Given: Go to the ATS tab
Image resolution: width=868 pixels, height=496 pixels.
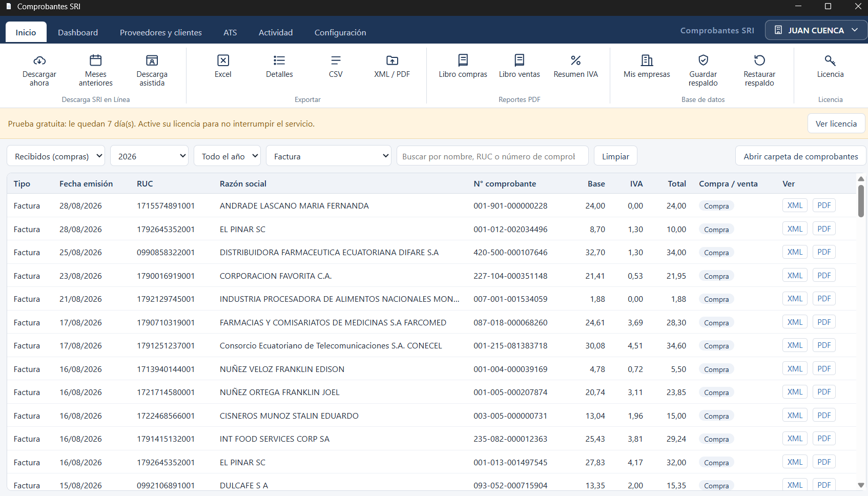Looking at the screenshot, I should point(230,32).
